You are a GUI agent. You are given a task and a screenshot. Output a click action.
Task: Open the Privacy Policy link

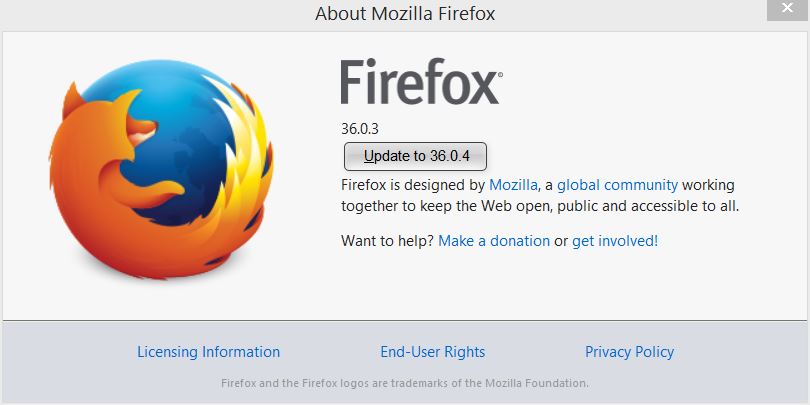point(629,352)
